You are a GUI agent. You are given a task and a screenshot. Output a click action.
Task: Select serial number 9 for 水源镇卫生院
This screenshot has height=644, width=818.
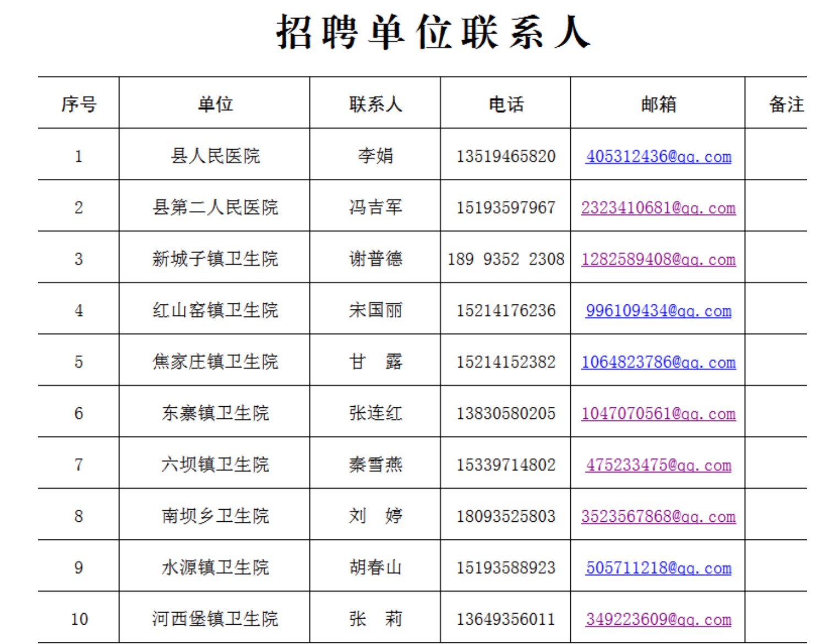79,567
